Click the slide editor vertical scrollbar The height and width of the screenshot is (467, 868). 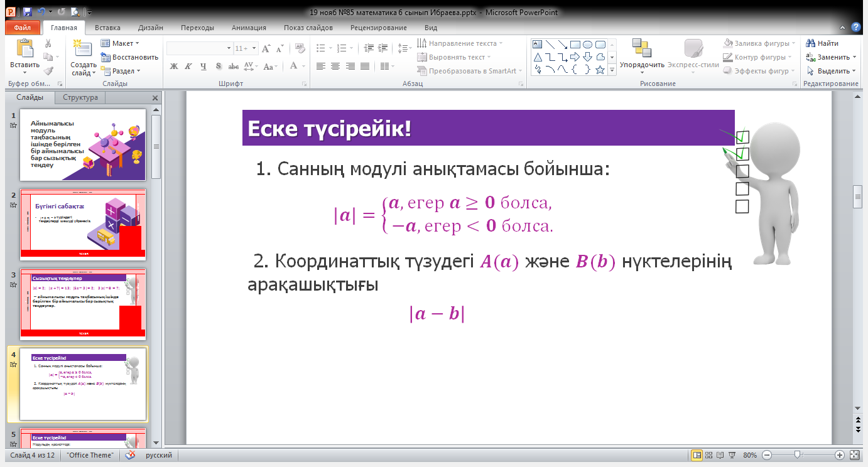[857, 251]
